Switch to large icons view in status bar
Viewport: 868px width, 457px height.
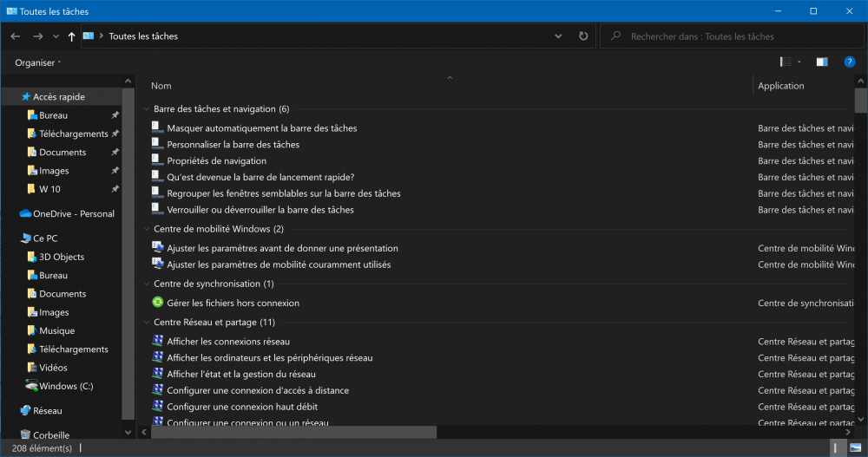coord(854,448)
